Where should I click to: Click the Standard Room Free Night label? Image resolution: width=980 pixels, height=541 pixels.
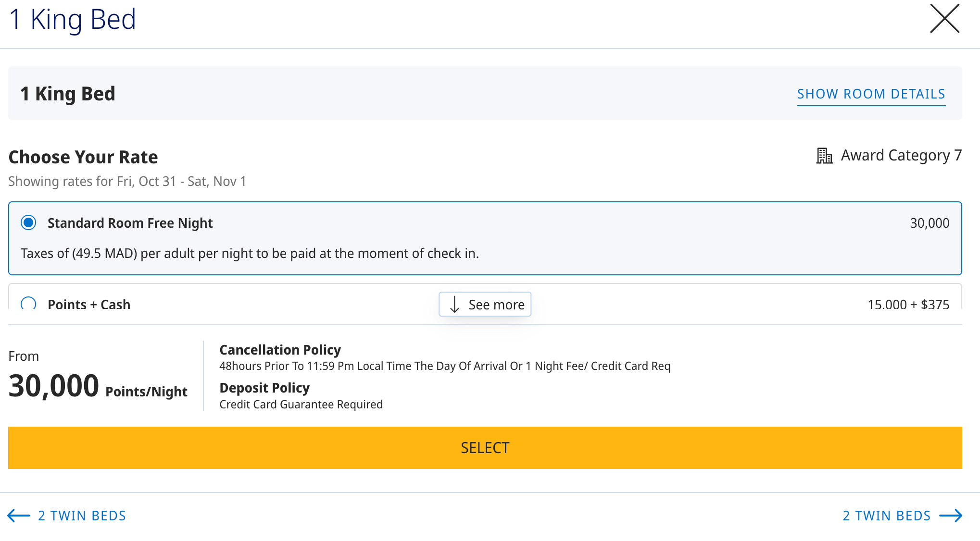(x=130, y=223)
